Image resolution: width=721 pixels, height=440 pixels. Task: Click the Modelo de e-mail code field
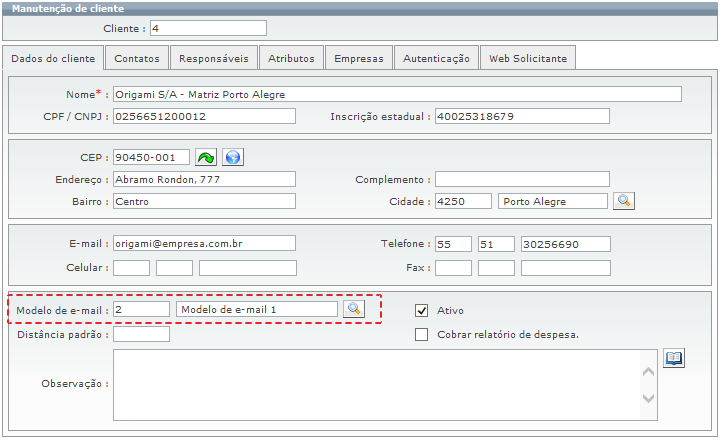coord(141,309)
